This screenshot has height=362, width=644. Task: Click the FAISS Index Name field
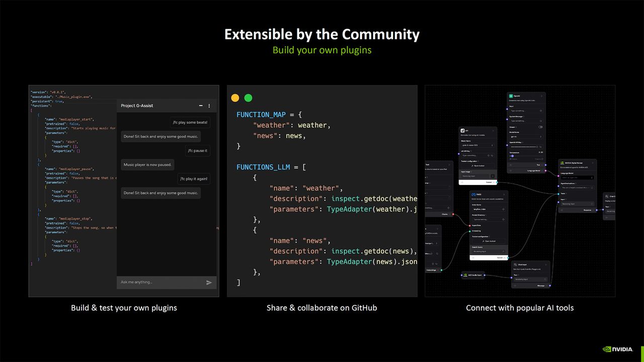489,209
